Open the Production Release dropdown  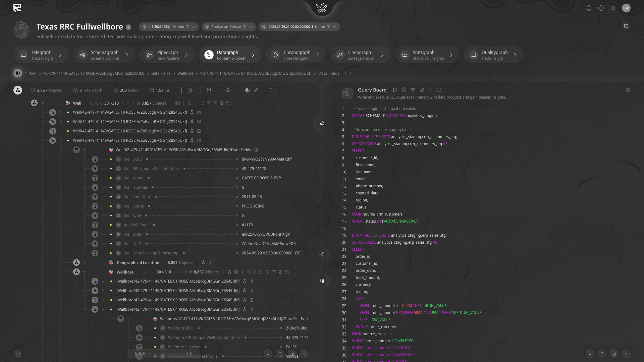click(x=229, y=27)
